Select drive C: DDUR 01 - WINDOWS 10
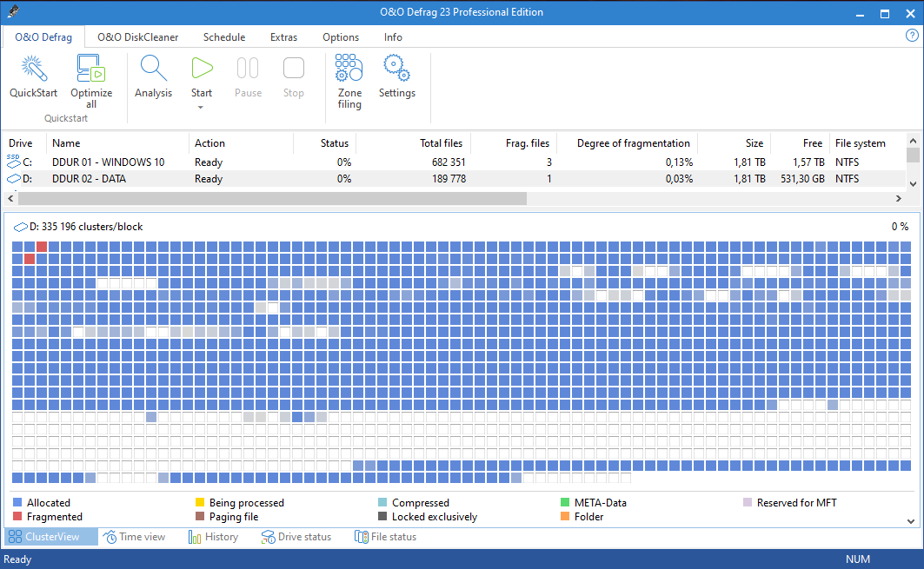 coord(108,162)
